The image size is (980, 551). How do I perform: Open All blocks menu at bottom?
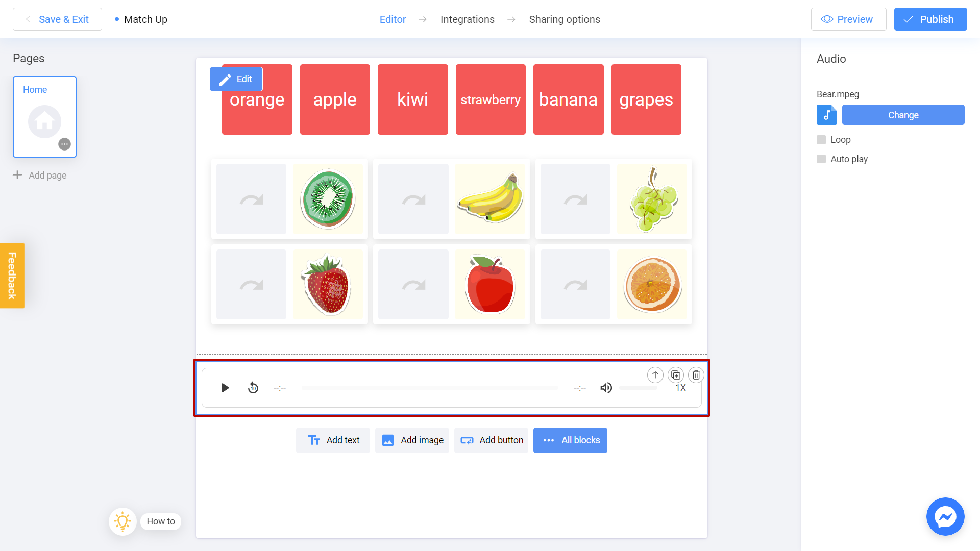coord(571,440)
